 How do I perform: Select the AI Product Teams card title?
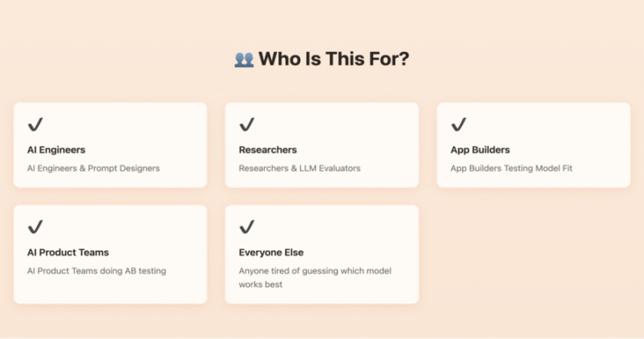[68, 253]
